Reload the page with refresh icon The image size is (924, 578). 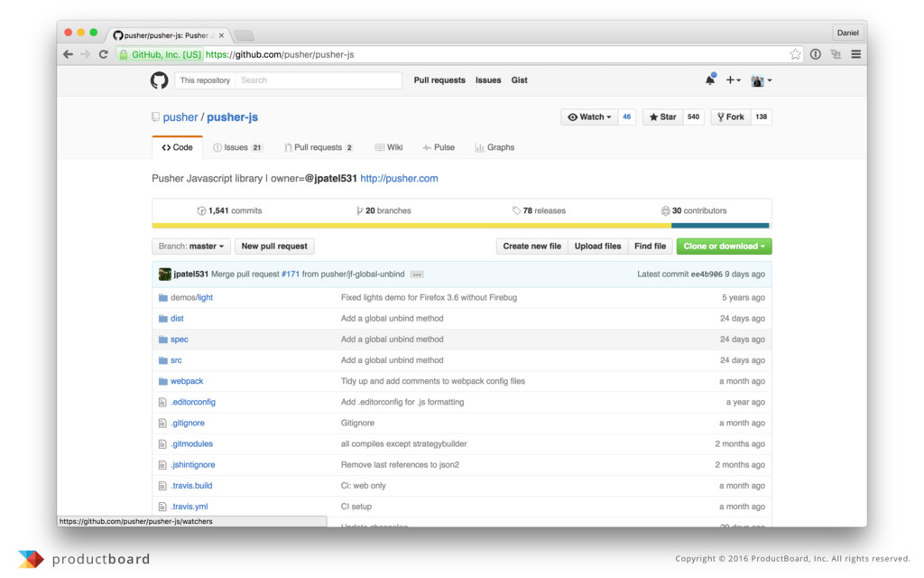(x=103, y=54)
